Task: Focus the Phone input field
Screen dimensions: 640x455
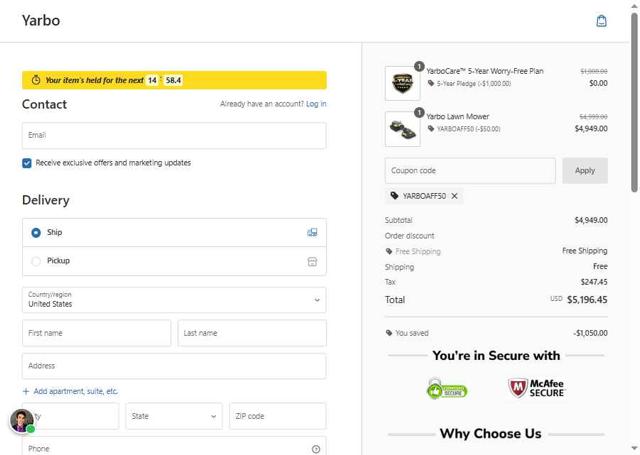Action: pos(174,447)
